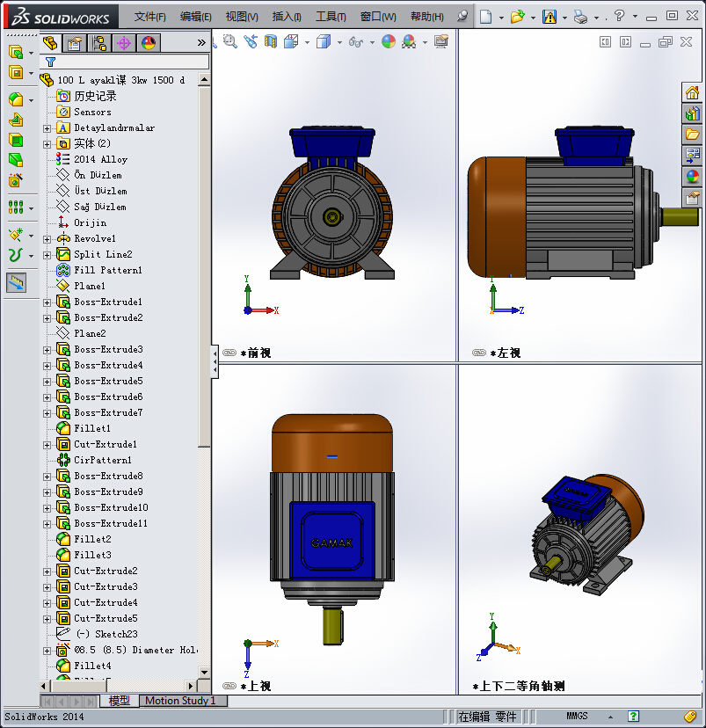Open the Display Style dropdown arrow
Image resolution: width=706 pixels, height=728 pixels.
[x=339, y=43]
